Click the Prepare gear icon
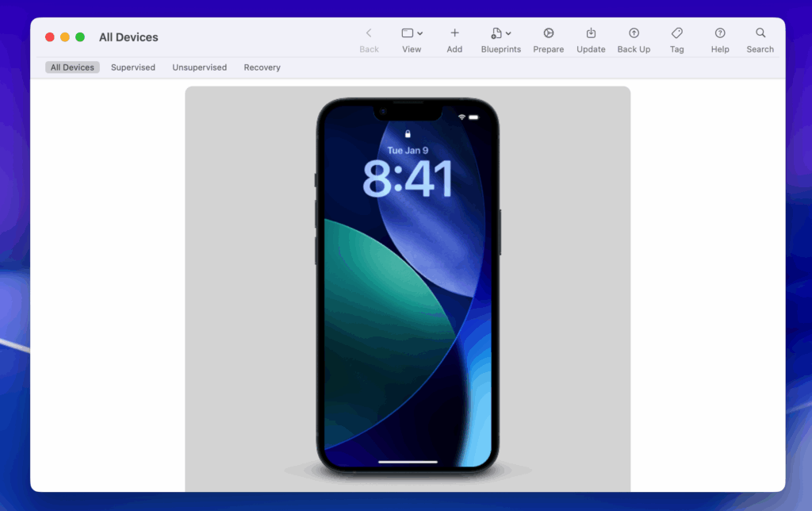This screenshot has width=812, height=511. [x=548, y=33]
